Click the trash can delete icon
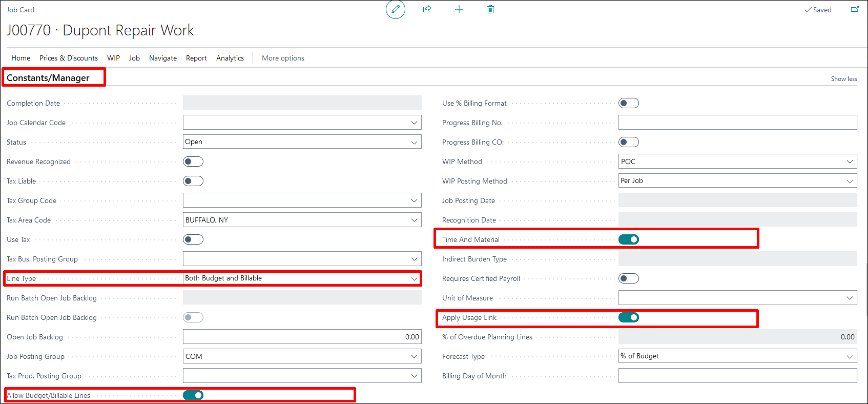The width and height of the screenshot is (868, 404). (490, 9)
